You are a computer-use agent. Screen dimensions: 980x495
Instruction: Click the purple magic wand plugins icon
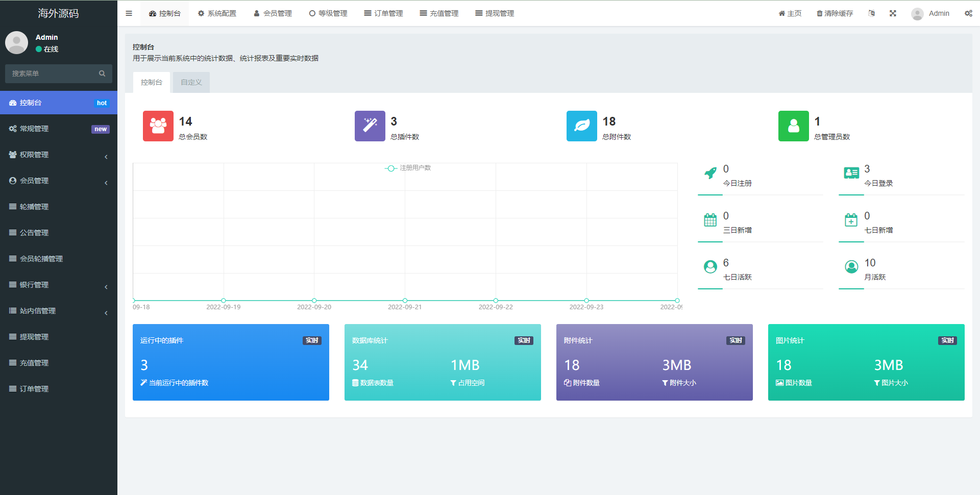tap(370, 126)
